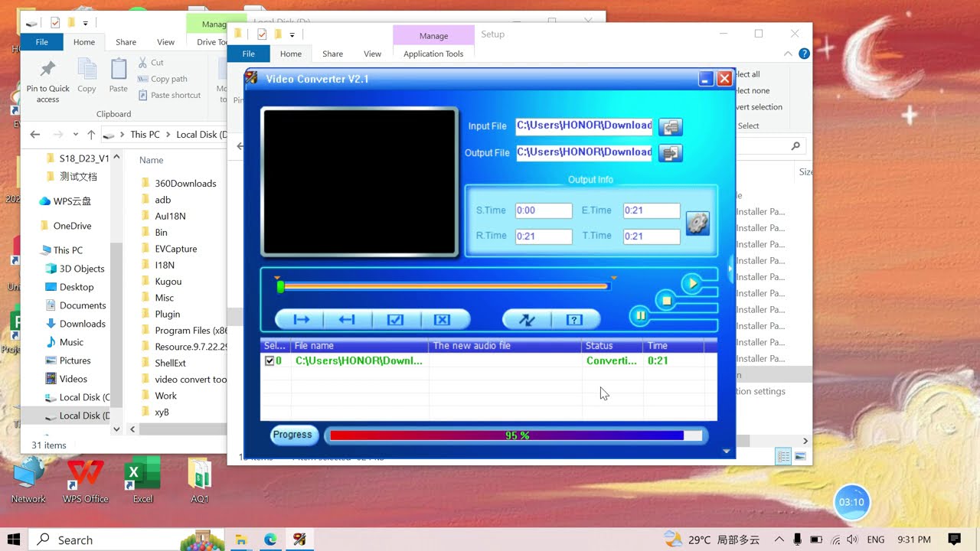Switch to large icons view in Setup window

pos(800,456)
